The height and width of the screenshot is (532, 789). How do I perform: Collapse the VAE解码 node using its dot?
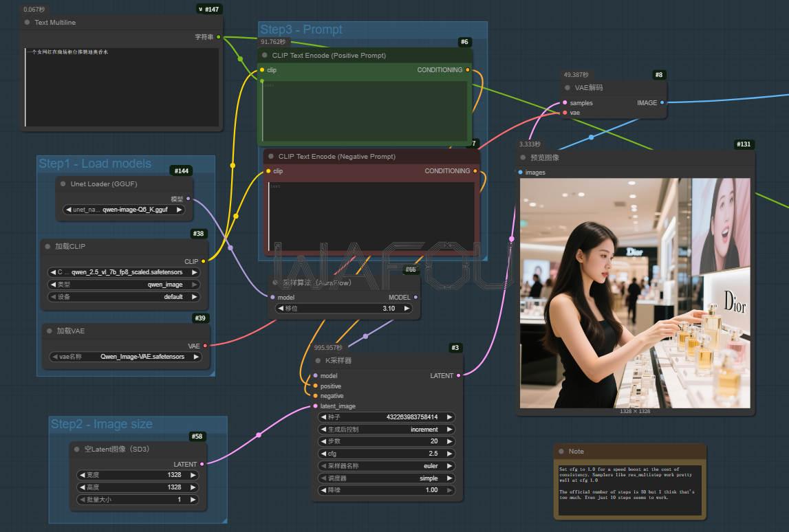click(x=568, y=87)
